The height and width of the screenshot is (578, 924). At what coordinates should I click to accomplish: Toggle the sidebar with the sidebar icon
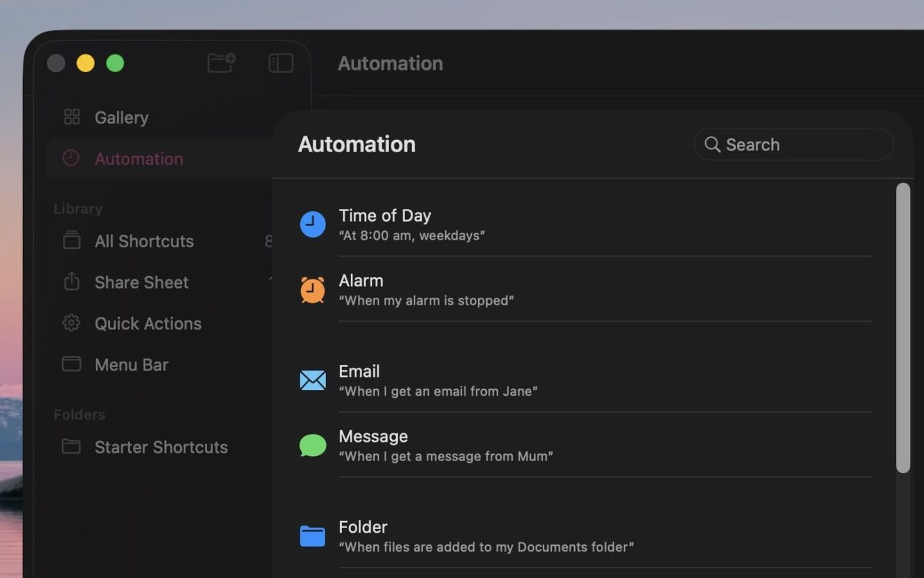(x=280, y=63)
